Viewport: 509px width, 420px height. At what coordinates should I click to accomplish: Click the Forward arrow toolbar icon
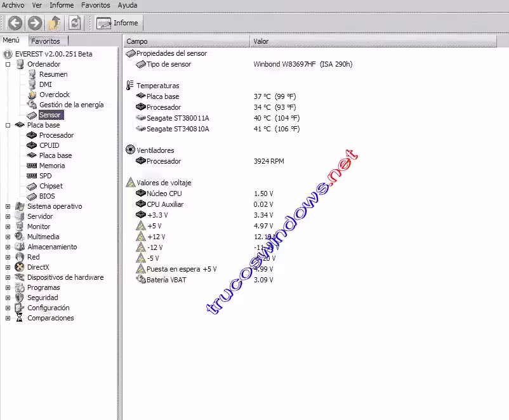[35, 23]
